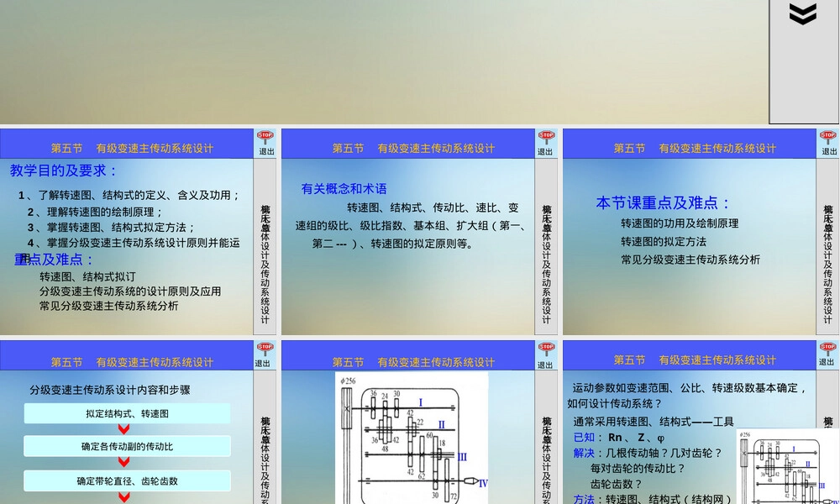Click the vertical sidebar title on second slide

[546, 264]
